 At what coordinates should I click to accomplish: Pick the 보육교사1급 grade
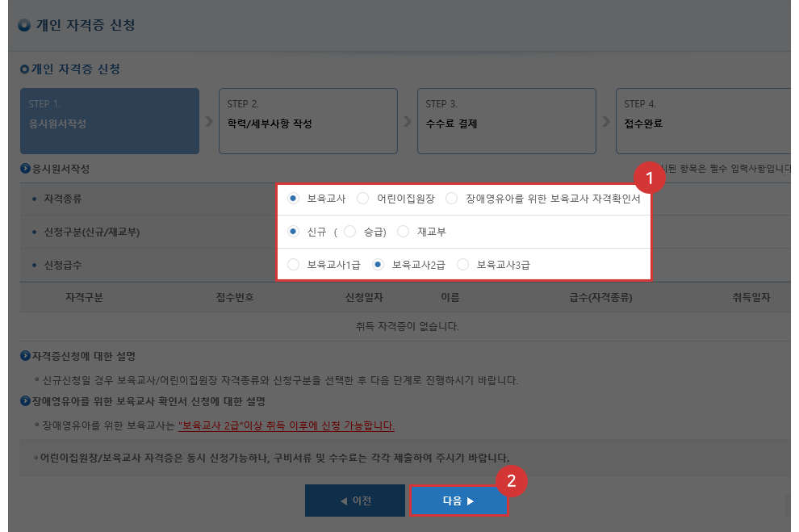[x=293, y=264]
